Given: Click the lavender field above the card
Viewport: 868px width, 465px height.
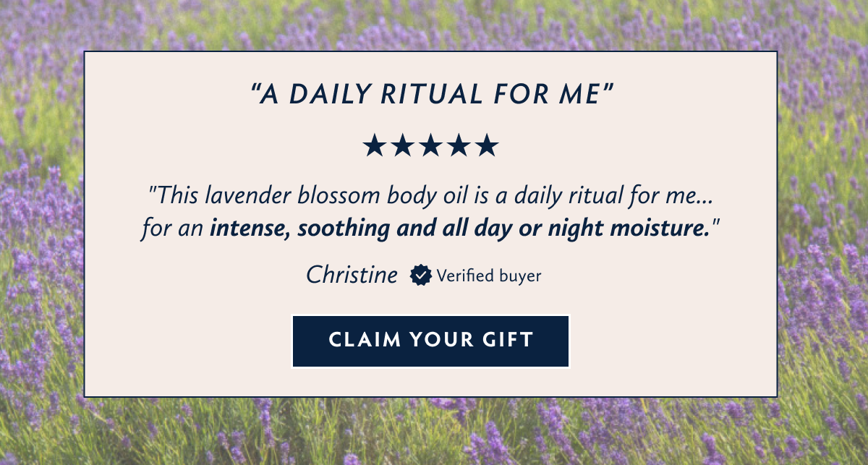Looking at the screenshot, I should pos(434,25).
